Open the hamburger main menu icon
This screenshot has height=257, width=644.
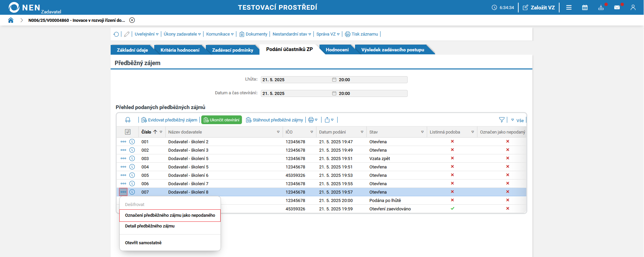(x=569, y=7)
